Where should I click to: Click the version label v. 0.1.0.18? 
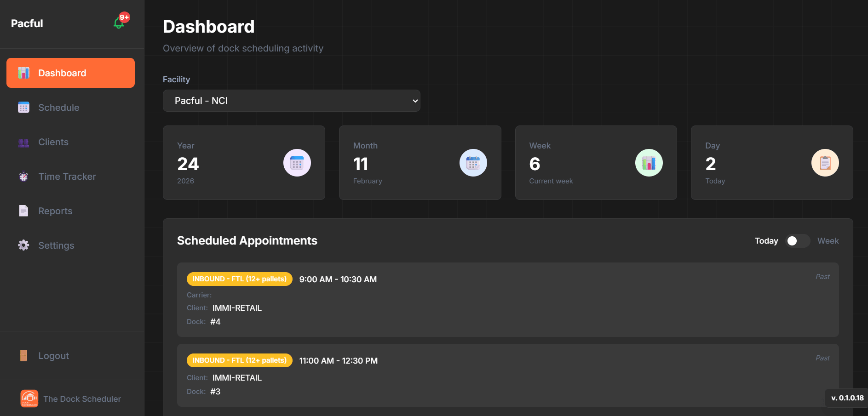[847, 398]
